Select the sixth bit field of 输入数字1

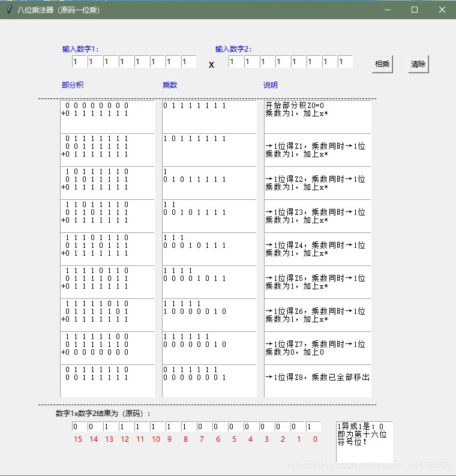[x=157, y=62]
